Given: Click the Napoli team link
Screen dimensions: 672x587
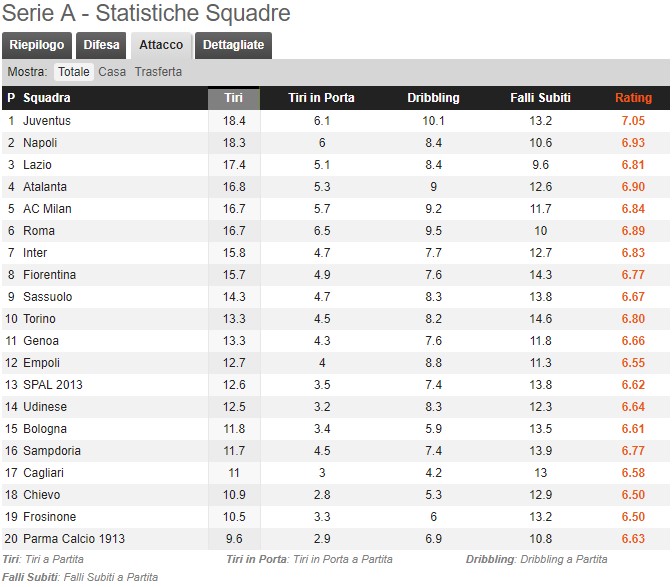Looking at the screenshot, I should pos(40,143).
